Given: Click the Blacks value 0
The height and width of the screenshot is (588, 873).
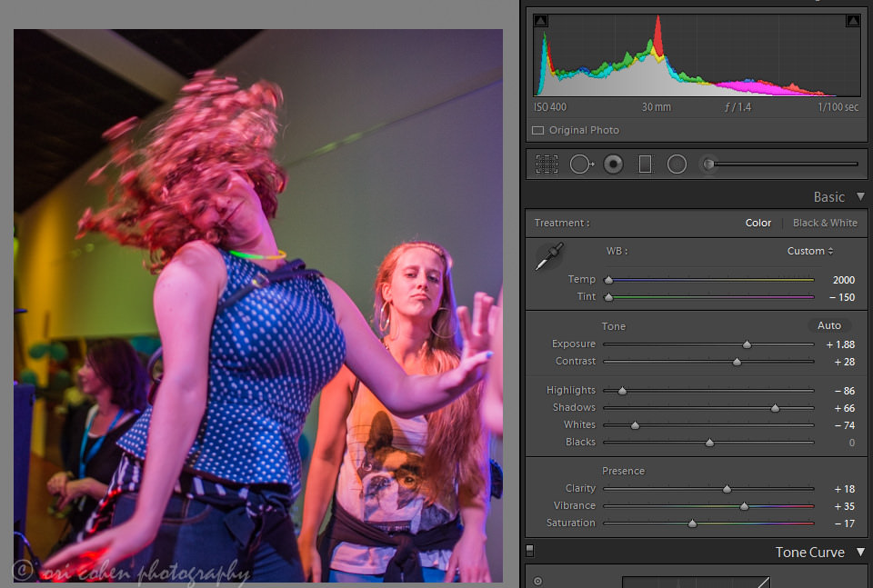Looking at the screenshot, I should (x=852, y=443).
